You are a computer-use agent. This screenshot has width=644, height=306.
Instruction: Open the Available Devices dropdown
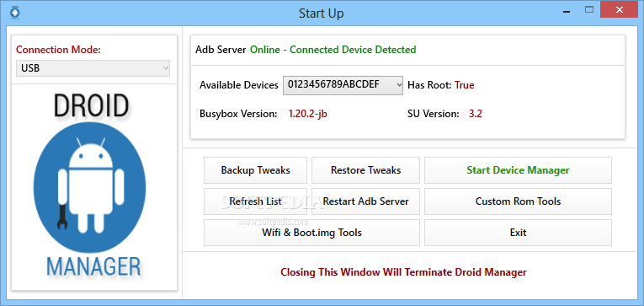[343, 85]
